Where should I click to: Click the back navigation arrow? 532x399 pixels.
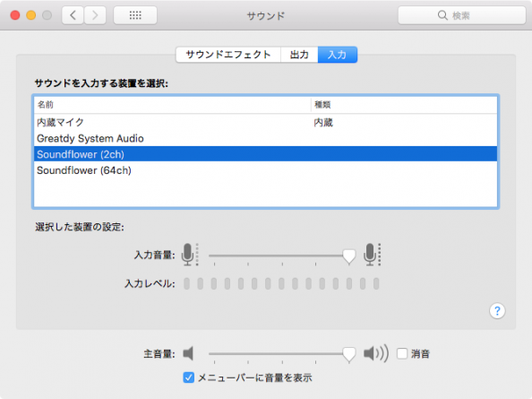(73, 15)
